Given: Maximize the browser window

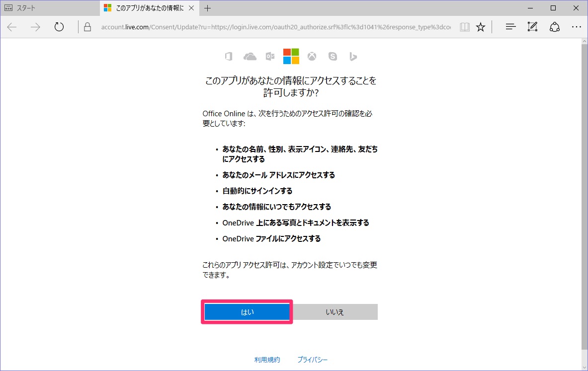Looking at the screenshot, I should [x=553, y=8].
